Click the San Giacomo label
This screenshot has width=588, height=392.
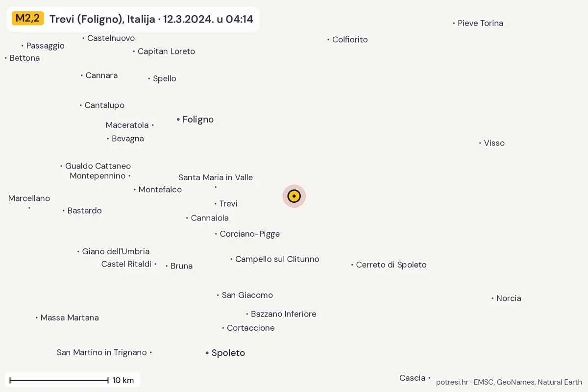[x=247, y=295]
